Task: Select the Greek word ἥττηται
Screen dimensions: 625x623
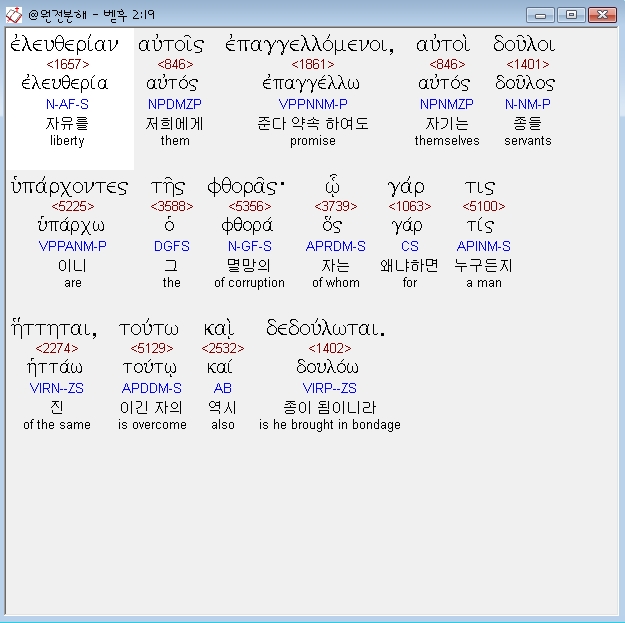Action: 54,329
